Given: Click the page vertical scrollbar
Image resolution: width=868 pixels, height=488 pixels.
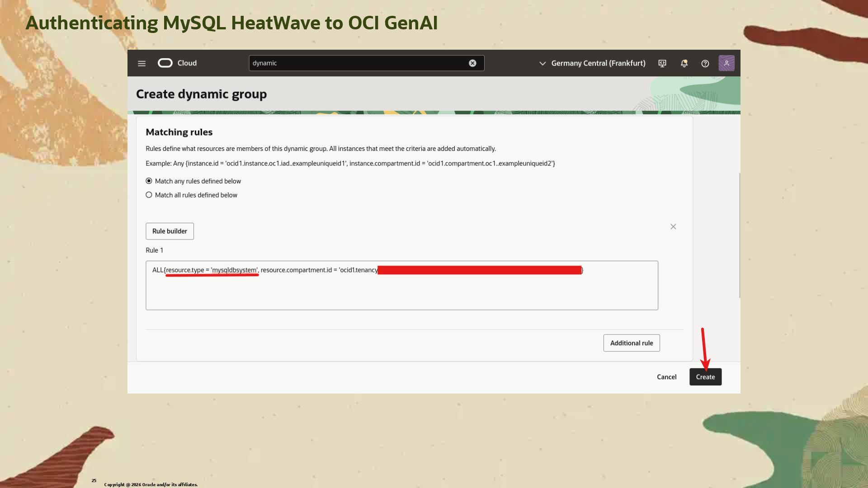Looking at the screenshot, I should [740, 235].
